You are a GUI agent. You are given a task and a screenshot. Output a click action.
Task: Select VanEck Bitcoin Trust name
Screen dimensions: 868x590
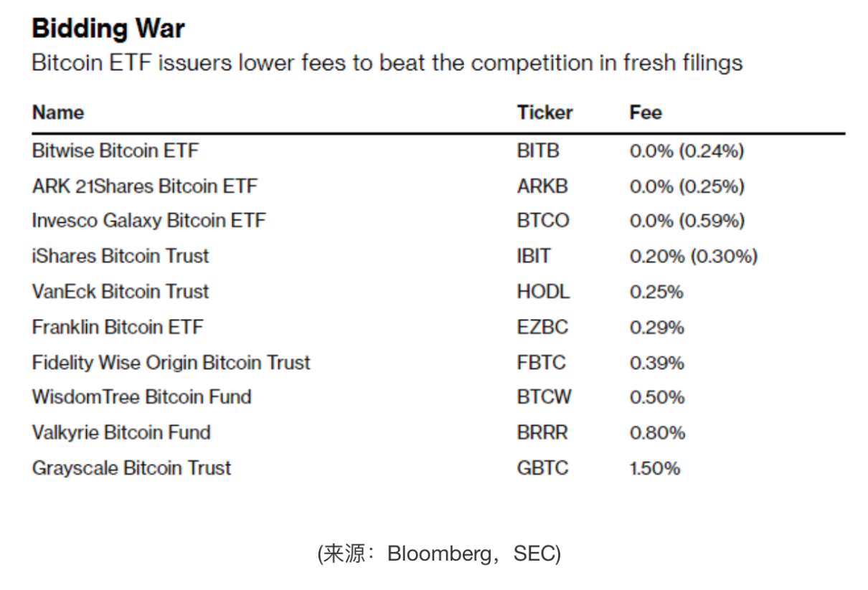tap(121, 292)
